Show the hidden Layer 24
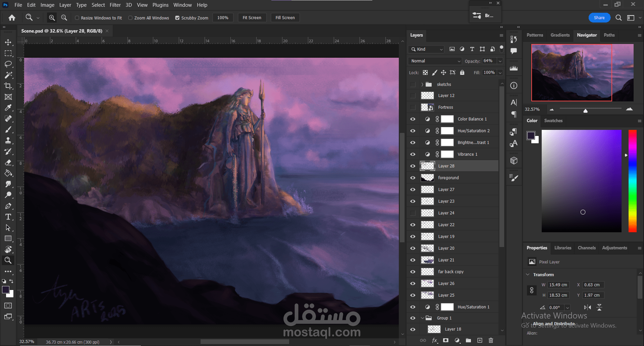This screenshot has width=644, height=346. tap(413, 213)
